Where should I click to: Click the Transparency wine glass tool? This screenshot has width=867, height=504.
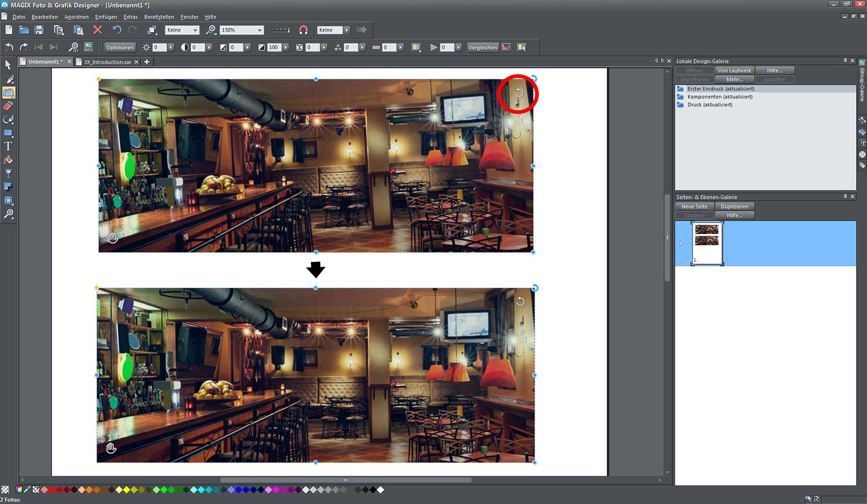coord(8,173)
